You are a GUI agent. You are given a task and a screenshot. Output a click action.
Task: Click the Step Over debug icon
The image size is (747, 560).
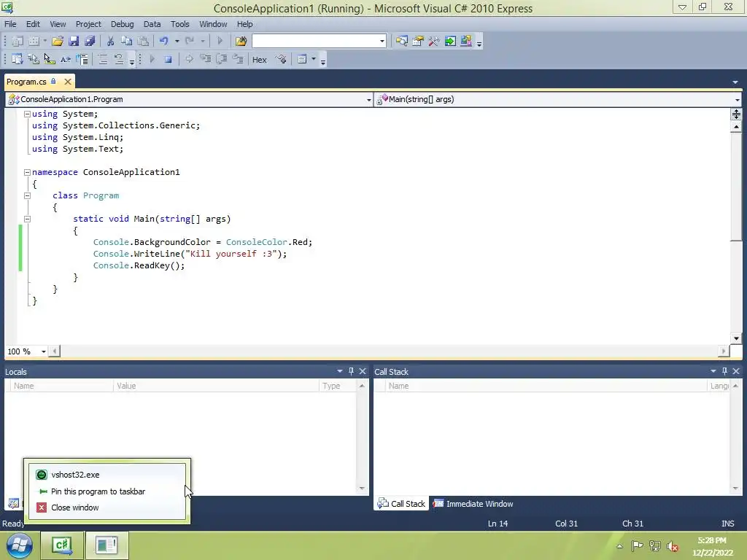click(x=222, y=60)
